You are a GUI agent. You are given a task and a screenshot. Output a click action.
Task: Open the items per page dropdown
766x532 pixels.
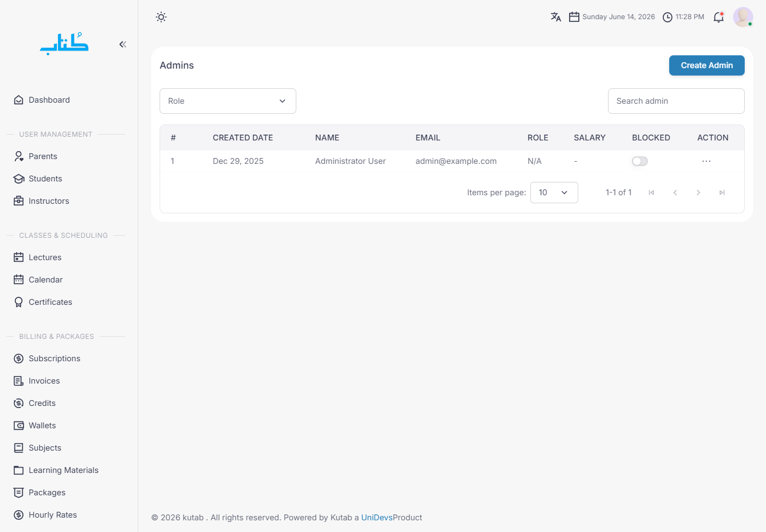[x=554, y=193]
